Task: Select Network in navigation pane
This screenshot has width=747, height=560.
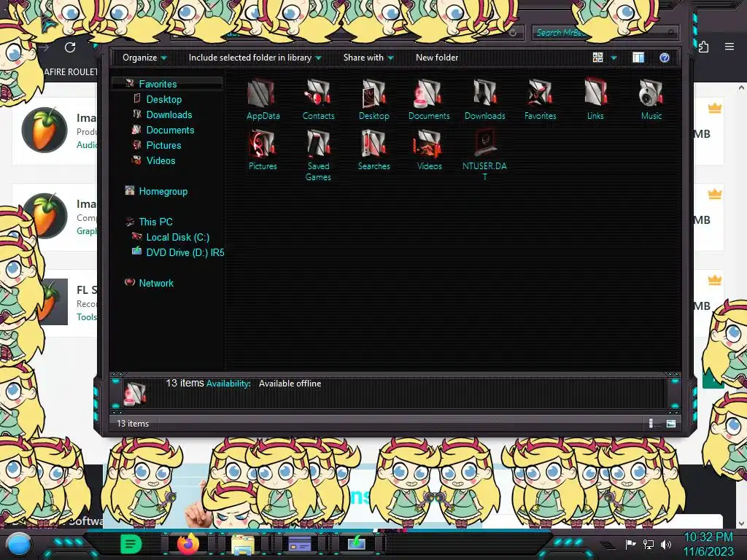Action: pos(156,283)
